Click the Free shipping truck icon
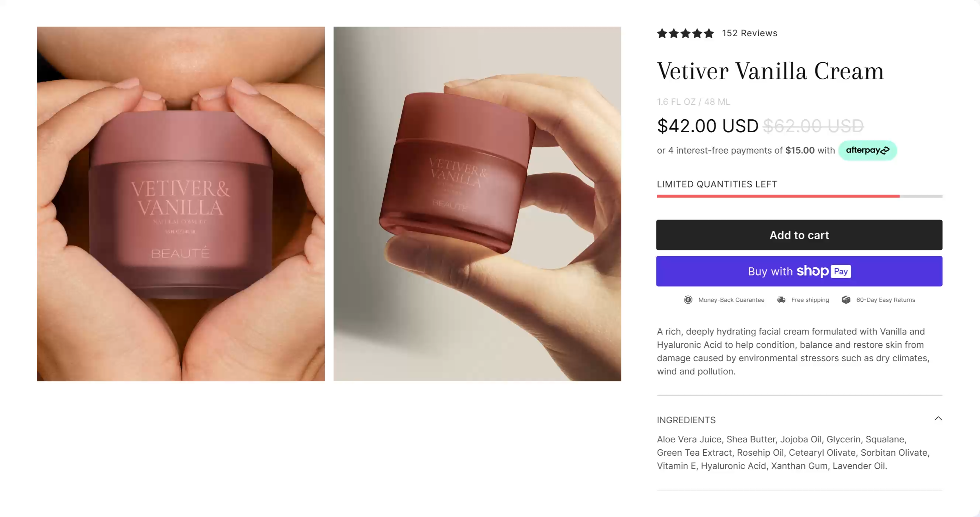 (x=781, y=300)
